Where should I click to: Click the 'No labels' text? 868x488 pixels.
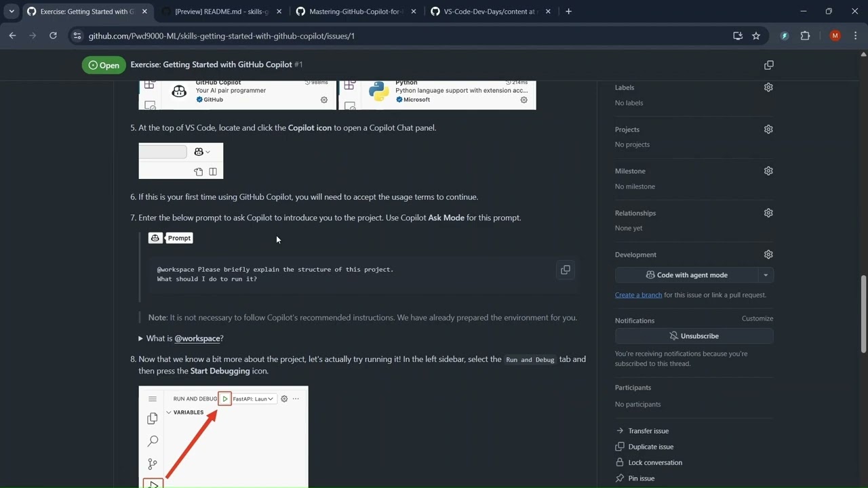[629, 103]
